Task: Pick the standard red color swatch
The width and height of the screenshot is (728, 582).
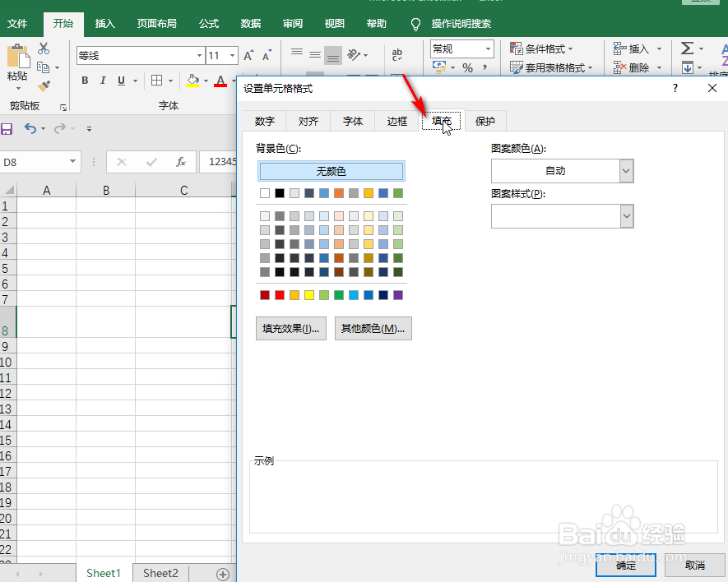Action: [x=280, y=295]
